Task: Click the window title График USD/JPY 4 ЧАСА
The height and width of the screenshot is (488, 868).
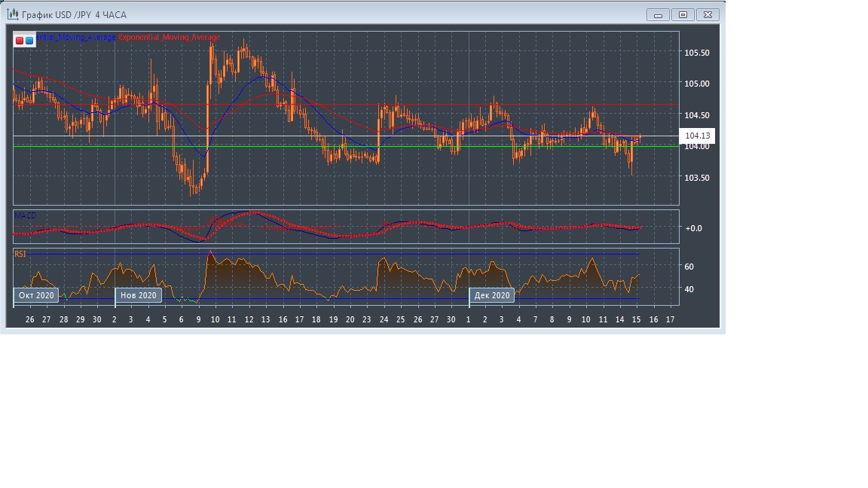Action: pos(73,15)
